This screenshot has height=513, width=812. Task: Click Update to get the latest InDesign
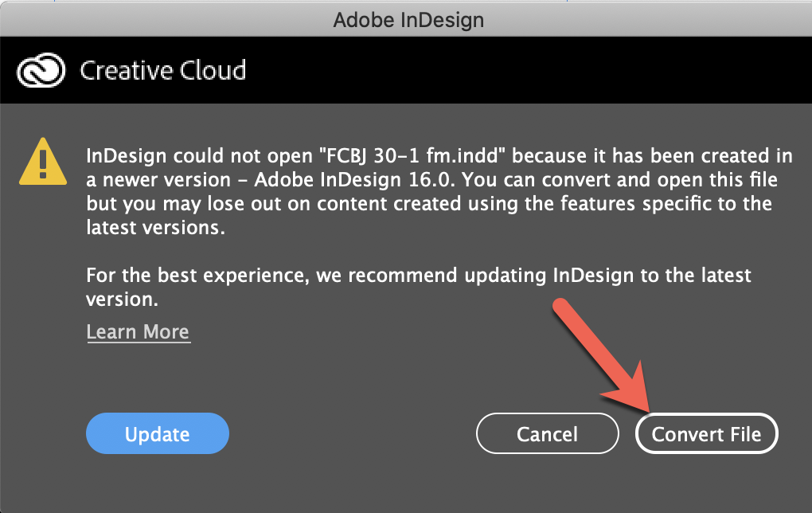(x=157, y=433)
